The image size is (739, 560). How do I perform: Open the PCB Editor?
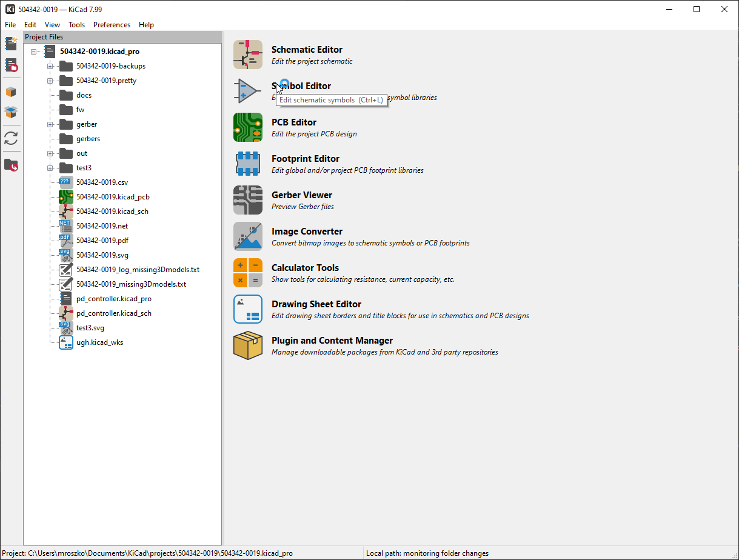click(x=293, y=122)
